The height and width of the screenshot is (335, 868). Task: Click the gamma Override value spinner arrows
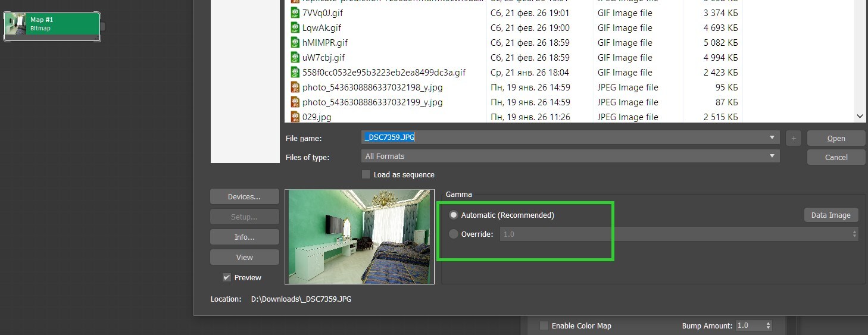[855, 234]
